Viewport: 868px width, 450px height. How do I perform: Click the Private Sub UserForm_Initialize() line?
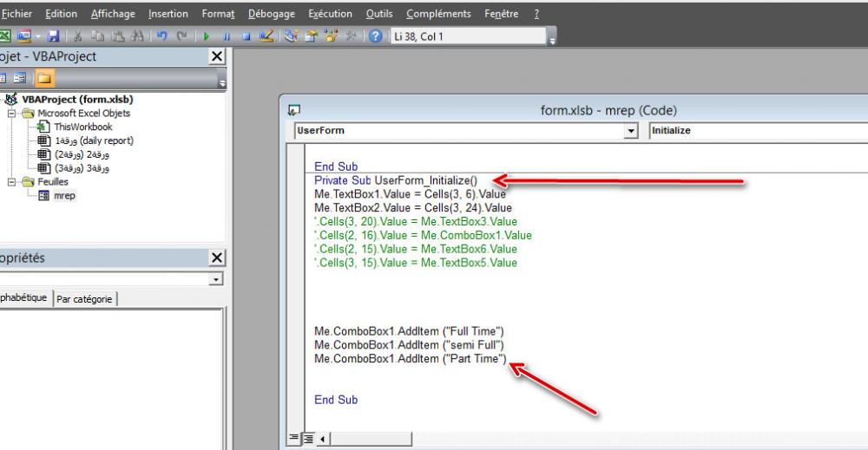[x=396, y=180]
